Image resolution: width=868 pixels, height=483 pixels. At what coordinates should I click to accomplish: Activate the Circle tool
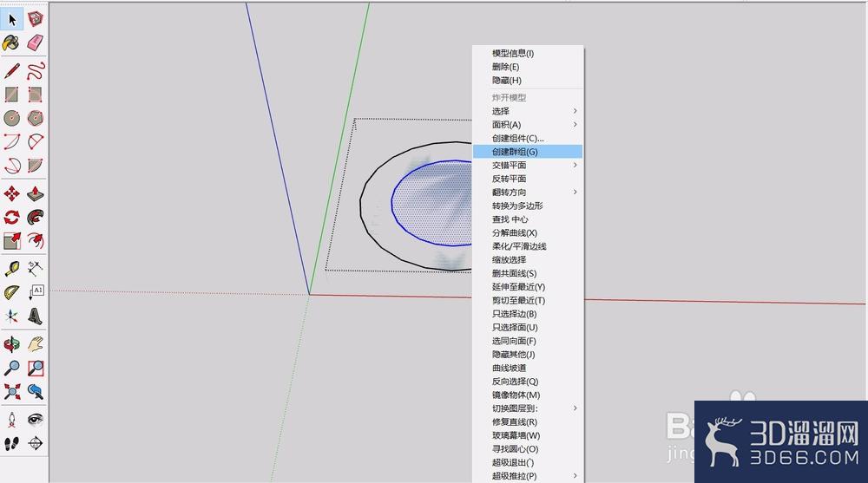pyautogui.click(x=11, y=118)
